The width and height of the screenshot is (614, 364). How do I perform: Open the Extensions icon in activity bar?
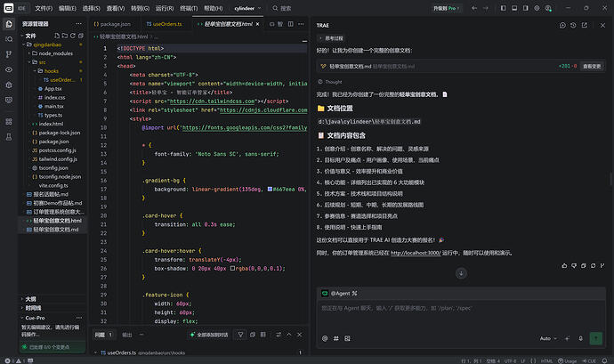9,121
